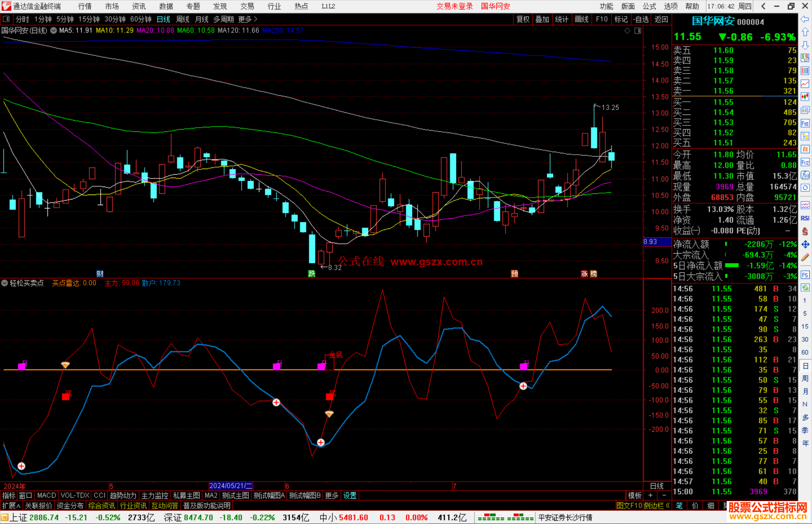The image size is (812, 524).
Task: Expand 更多 periods chevron in timeframe bar
Action: pyautogui.click(x=256, y=19)
